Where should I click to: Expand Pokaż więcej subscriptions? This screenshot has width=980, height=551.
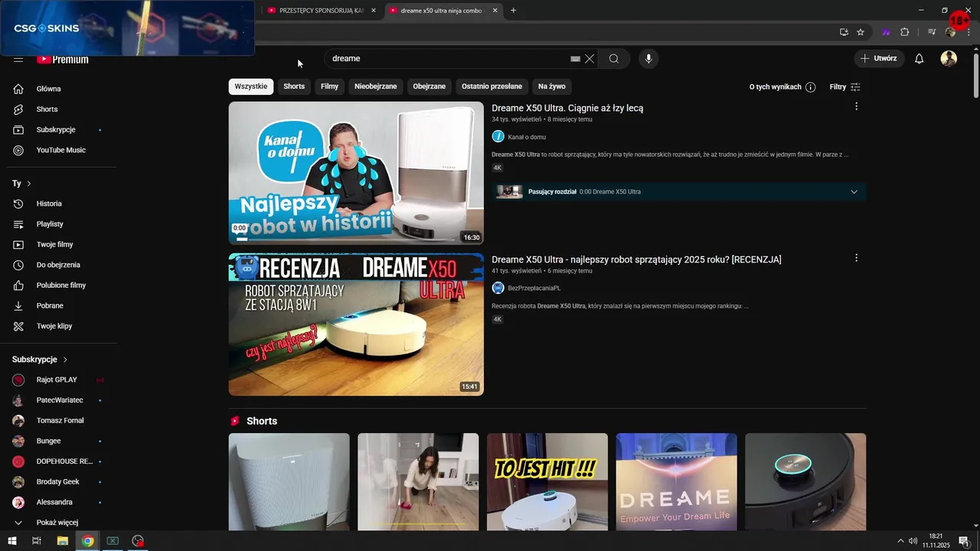(58, 523)
